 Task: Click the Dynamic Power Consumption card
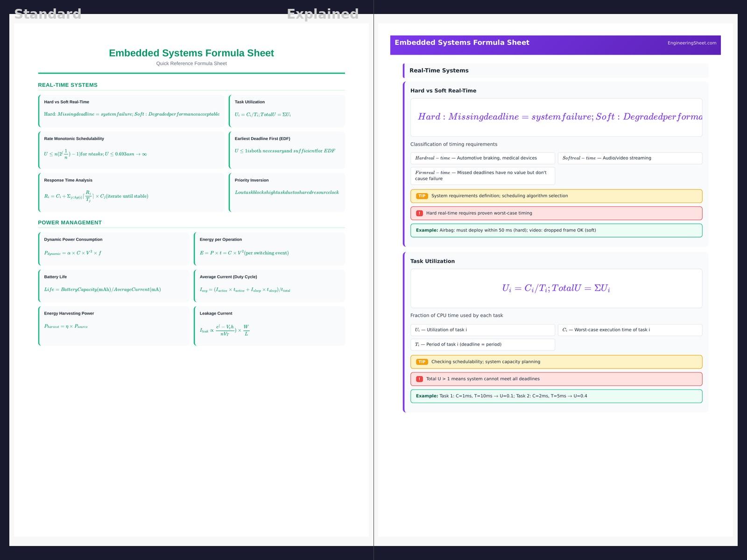point(114,249)
